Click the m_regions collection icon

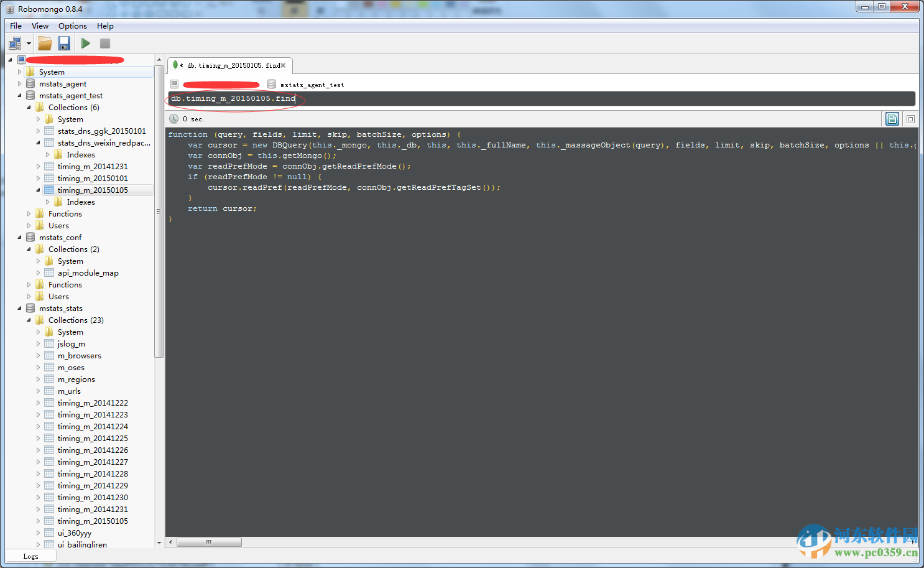(49, 379)
